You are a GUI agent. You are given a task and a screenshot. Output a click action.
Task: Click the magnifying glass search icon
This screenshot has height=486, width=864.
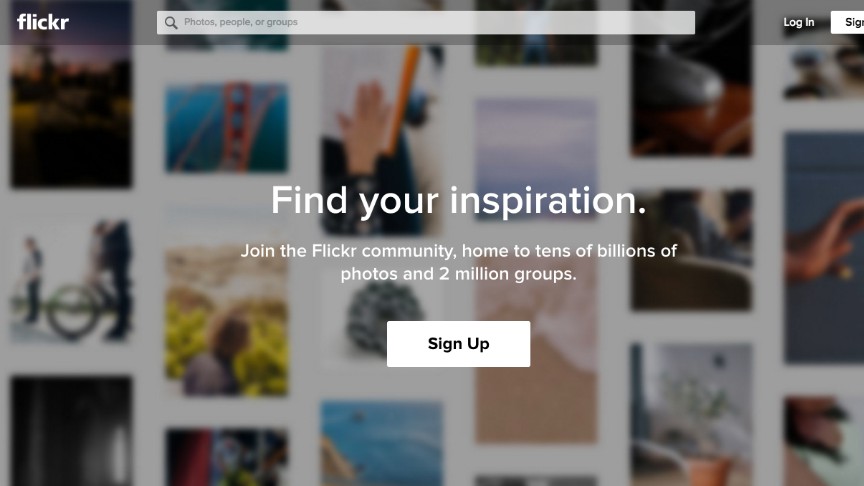coord(171,23)
